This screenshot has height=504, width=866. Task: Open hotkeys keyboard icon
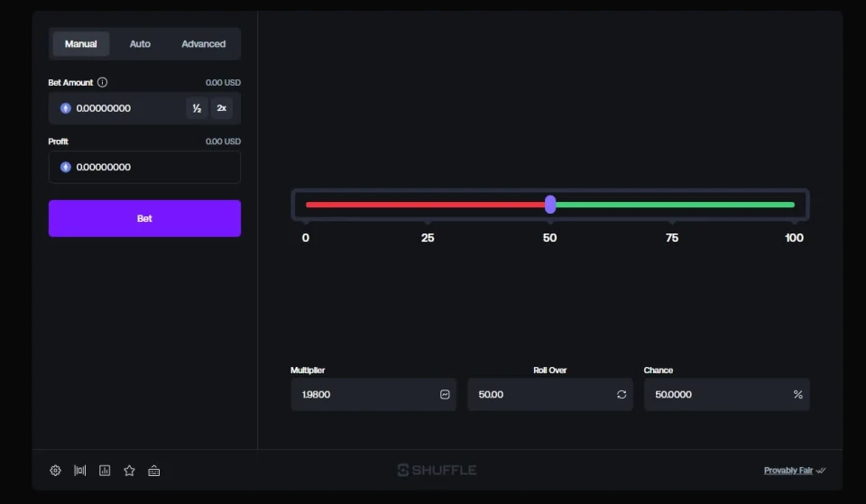pyautogui.click(x=154, y=471)
